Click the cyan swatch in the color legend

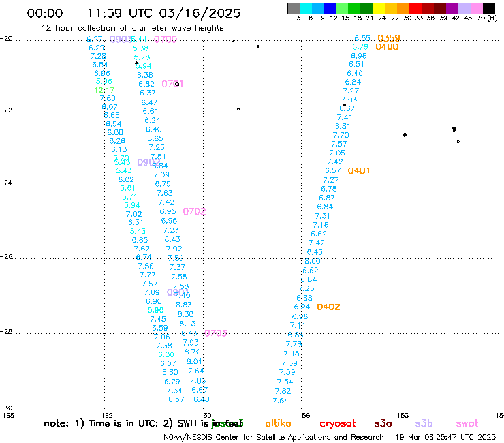[x=306, y=8]
